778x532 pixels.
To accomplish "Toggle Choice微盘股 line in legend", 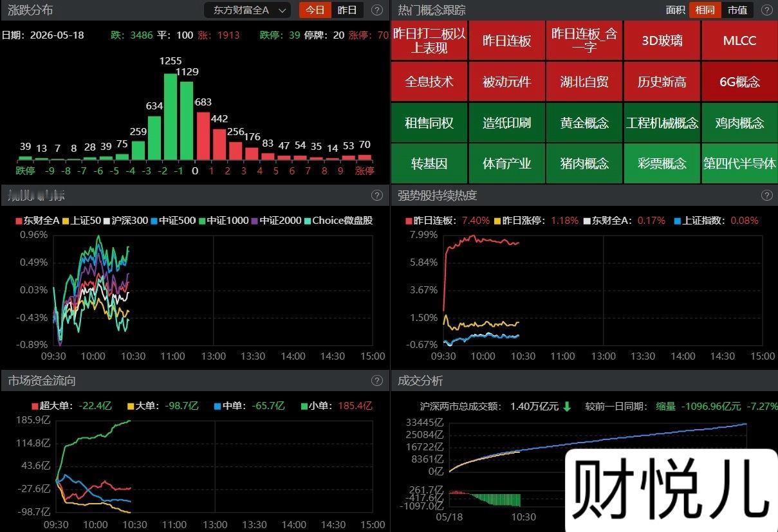I will 338,221.
